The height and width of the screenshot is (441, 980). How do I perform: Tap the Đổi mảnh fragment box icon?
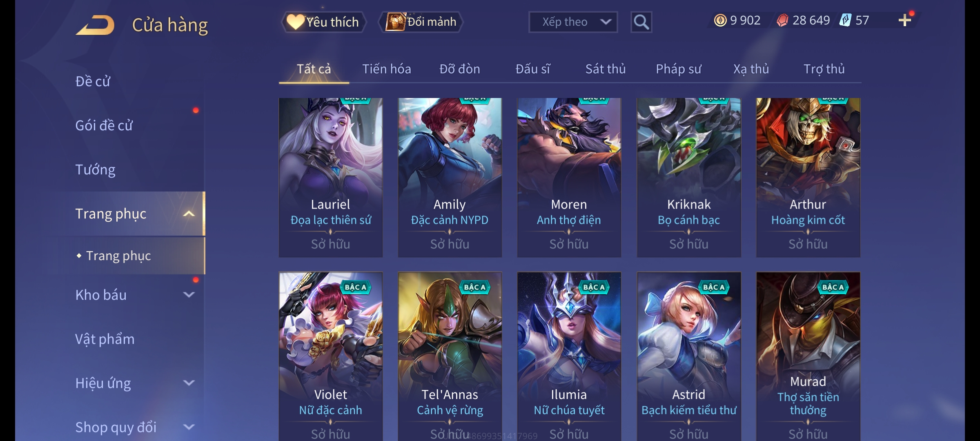[396, 22]
